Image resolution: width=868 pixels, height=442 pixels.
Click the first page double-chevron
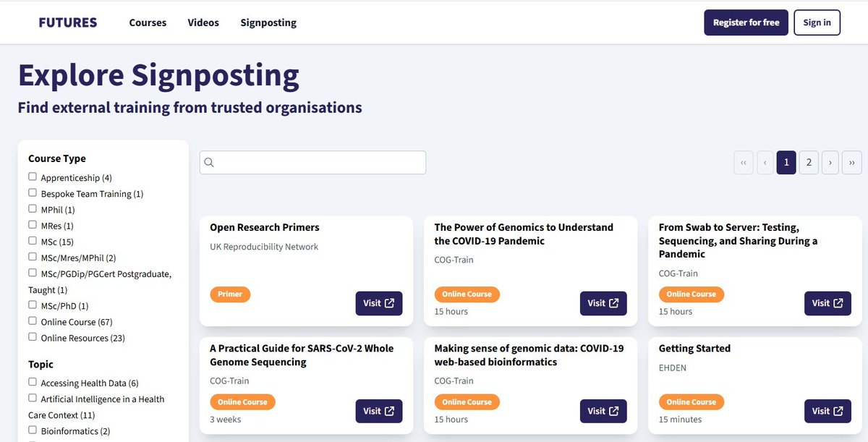coord(744,163)
